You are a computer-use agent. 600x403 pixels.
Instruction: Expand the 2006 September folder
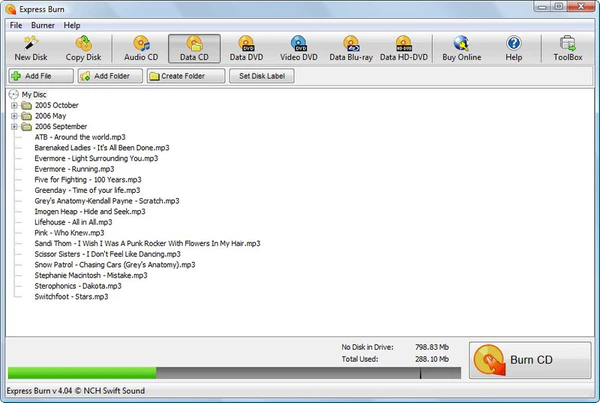coord(14,127)
